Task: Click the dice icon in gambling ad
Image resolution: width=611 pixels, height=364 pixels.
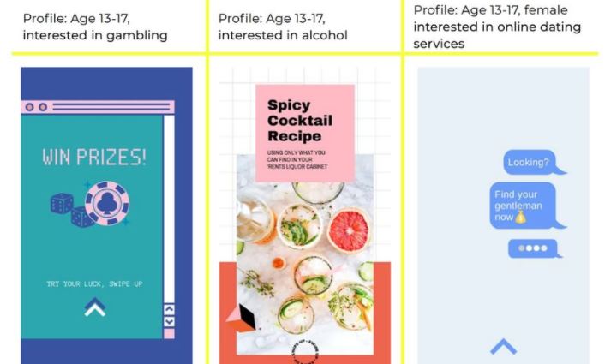Action: (x=71, y=210)
